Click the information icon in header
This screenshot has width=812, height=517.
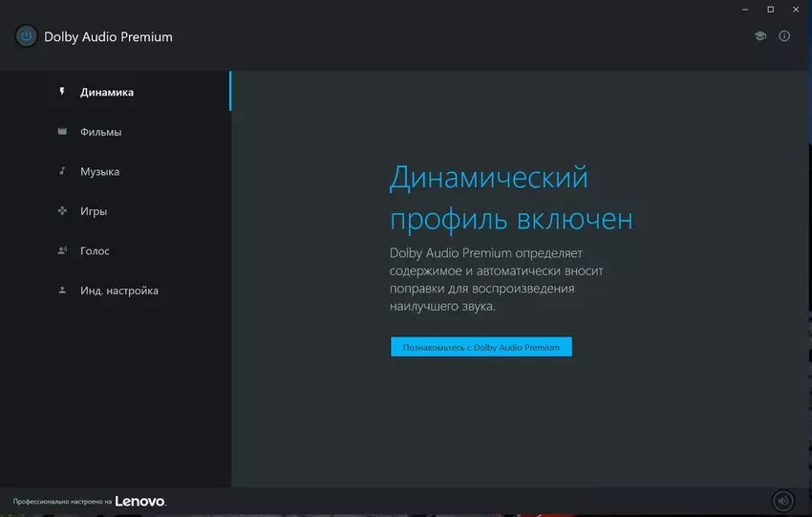click(x=784, y=36)
